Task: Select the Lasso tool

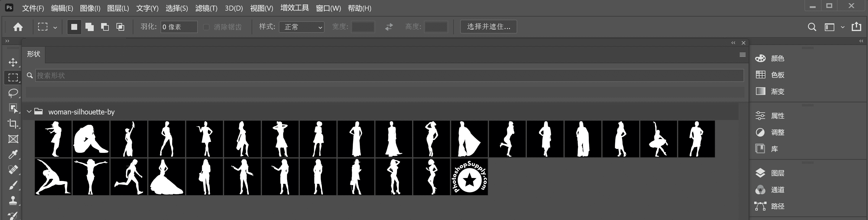Action: [13, 93]
